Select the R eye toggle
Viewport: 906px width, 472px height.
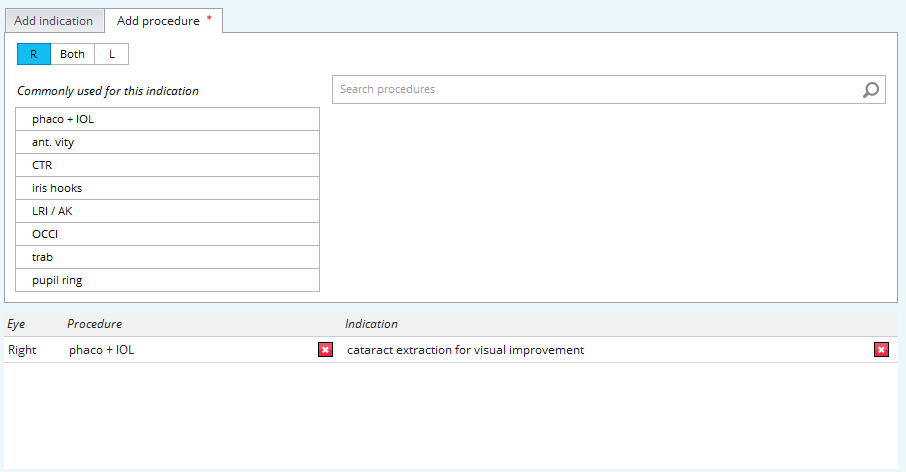point(33,54)
